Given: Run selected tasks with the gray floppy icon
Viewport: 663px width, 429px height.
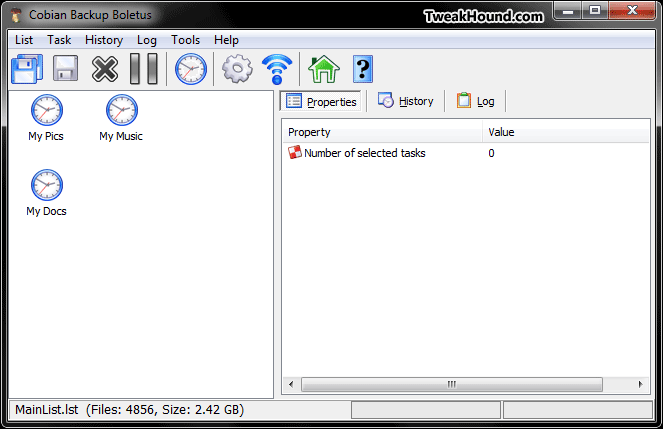Looking at the screenshot, I should coord(66,68).
